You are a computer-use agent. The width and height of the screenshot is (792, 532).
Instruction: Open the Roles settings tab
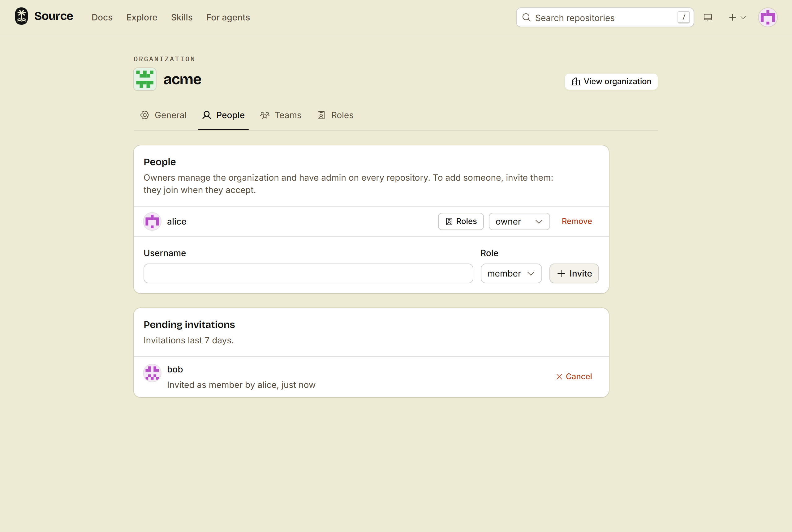(335, 115)
